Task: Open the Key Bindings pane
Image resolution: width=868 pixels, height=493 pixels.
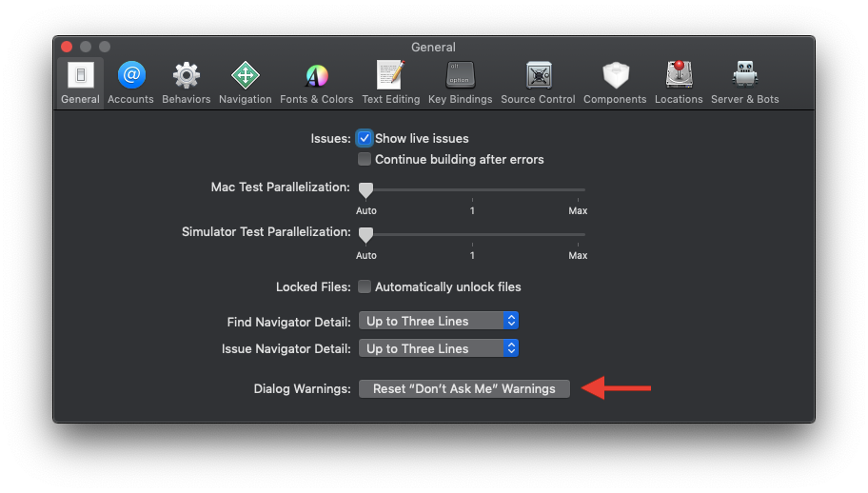Action: (460, 83)
